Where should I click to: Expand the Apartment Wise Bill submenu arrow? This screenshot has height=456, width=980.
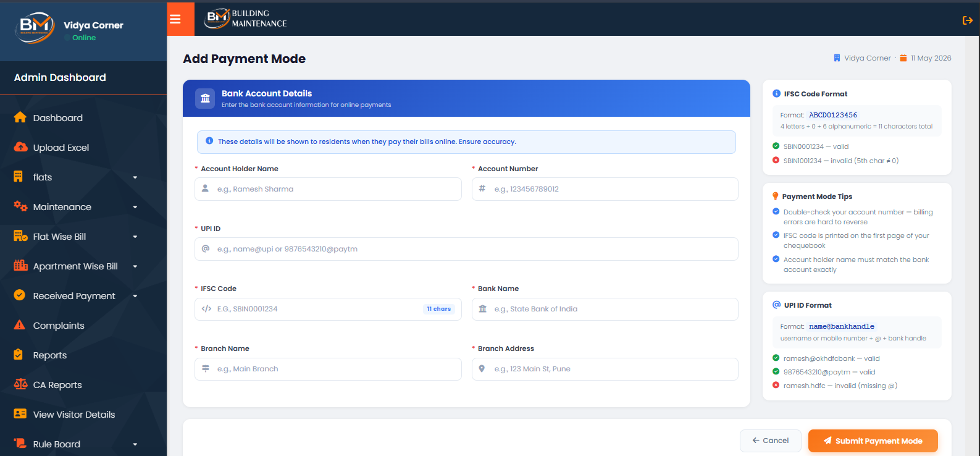click(135, 266)
